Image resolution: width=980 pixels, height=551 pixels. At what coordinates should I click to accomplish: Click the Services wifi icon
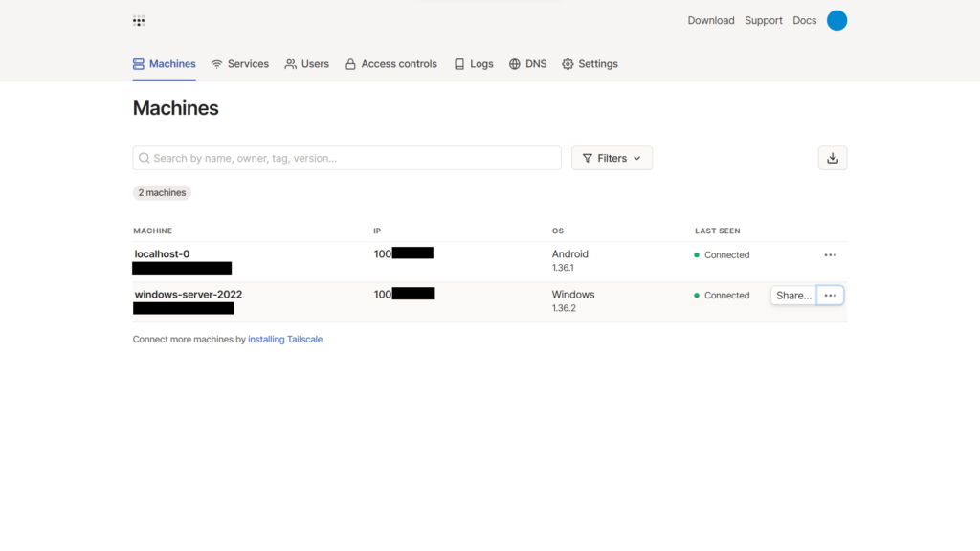(217, 64)
